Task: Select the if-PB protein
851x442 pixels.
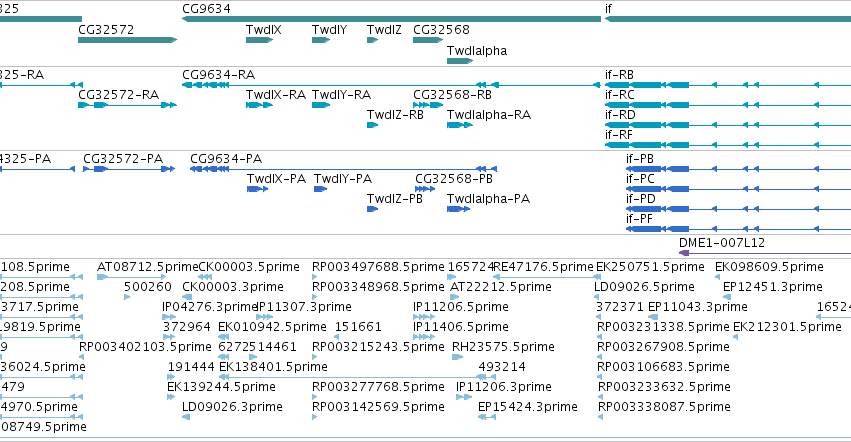Action: tap(738, 169)
